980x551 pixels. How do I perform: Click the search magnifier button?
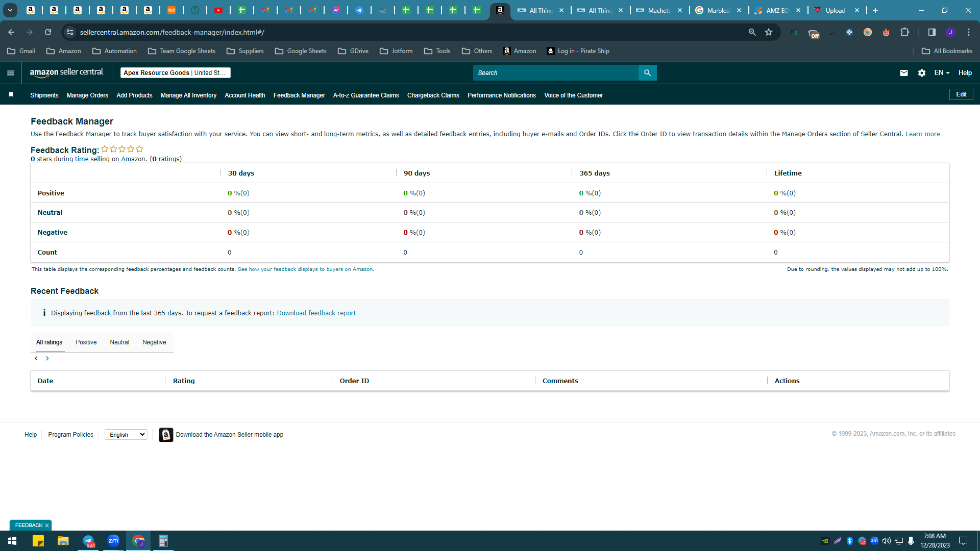pos(647,73)
